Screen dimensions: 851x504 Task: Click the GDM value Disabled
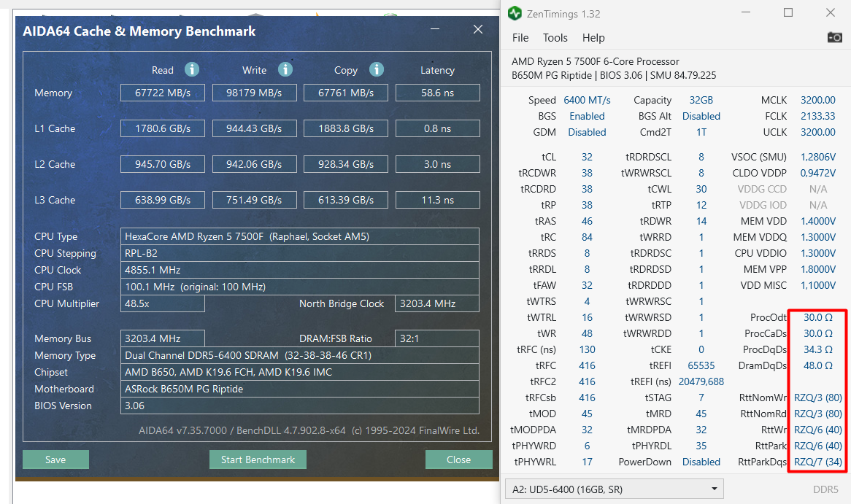pyautogui.click(x=587, y=132)
